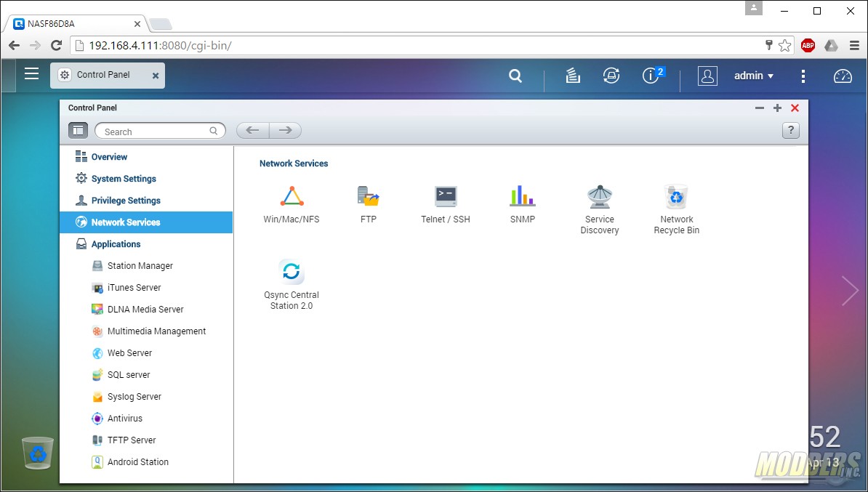Open Control Panel help button
Image resolution: width=868 pixels, height=492 pixels.
pos(790,131)
